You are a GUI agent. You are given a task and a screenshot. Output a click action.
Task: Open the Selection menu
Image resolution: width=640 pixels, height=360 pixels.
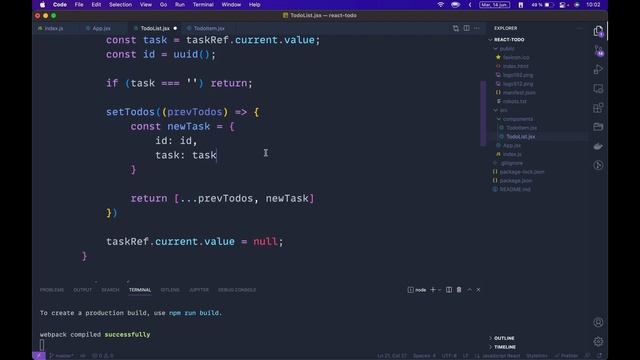(x=120, y=5)
